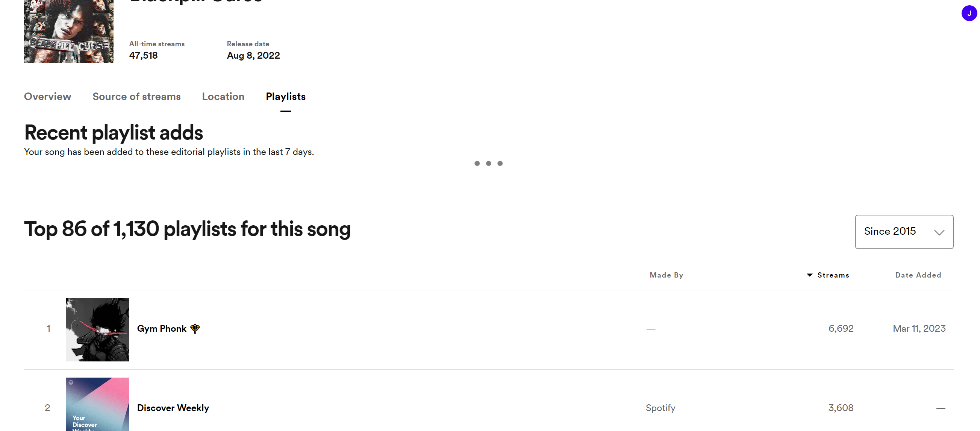Click the descending sort arrow beside Streams

tap(810, 275)
